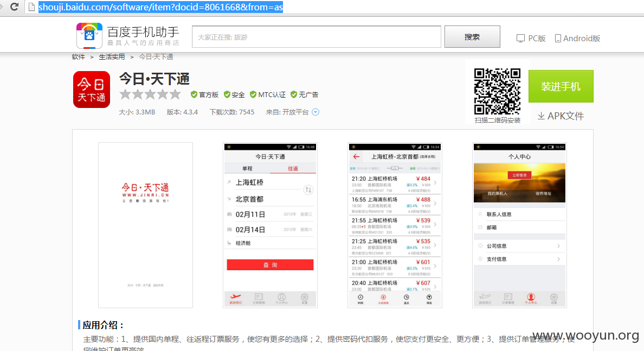This screenshot has width=644, height=351.
Task: Expand the 公司信息 row chevron
Action: coord(558,246)
